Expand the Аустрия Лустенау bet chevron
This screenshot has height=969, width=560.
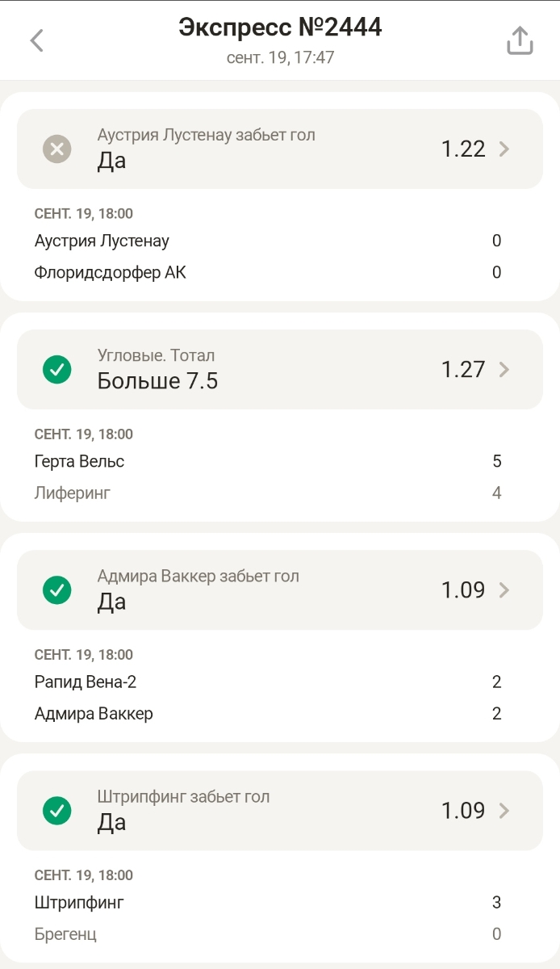coord(504,149)
